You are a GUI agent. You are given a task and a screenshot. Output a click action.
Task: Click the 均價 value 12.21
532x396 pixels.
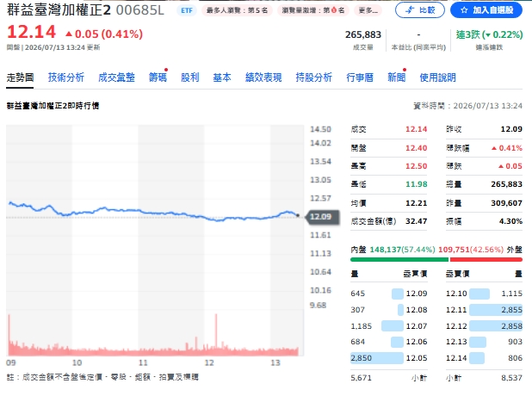point(417,203)
